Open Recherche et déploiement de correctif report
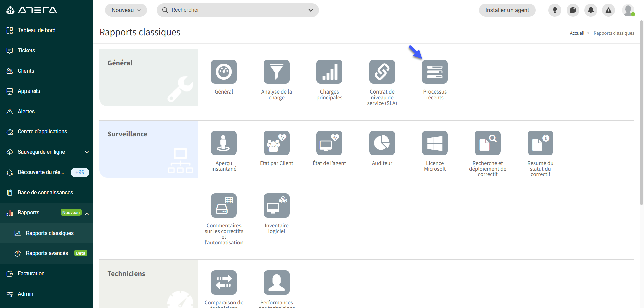The image size is (644, 308). (488, 143)
